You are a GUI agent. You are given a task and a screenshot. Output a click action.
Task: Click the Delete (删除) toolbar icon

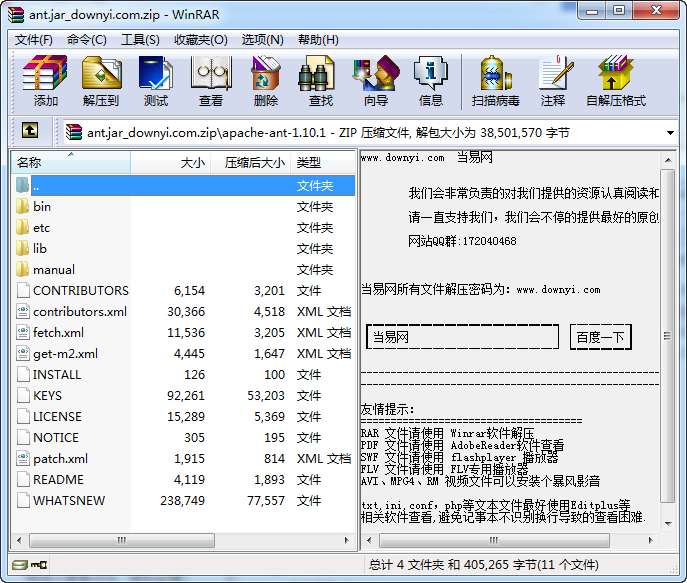tap(266, 81)
